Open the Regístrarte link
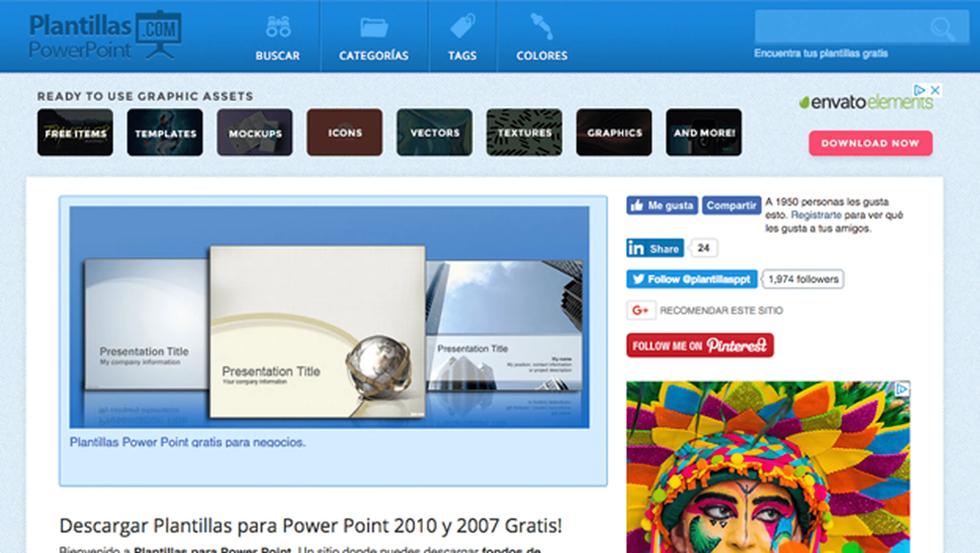Screen dimensions: 980x553 point(816,215)
